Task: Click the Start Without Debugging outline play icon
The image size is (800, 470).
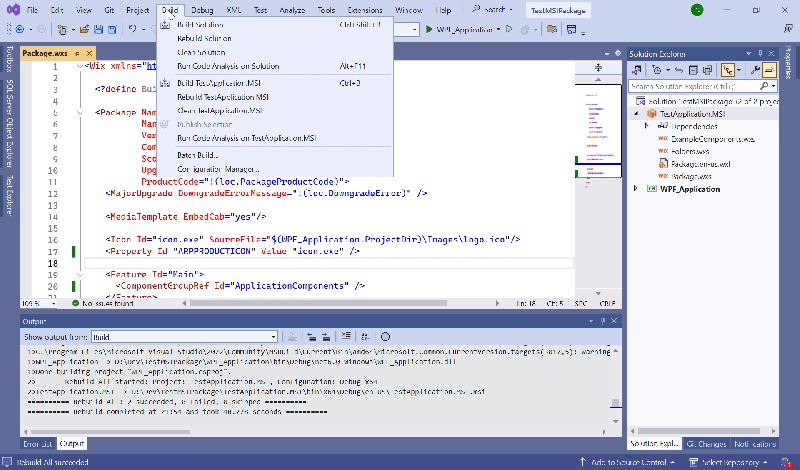Action: click(x=509, y=29)
